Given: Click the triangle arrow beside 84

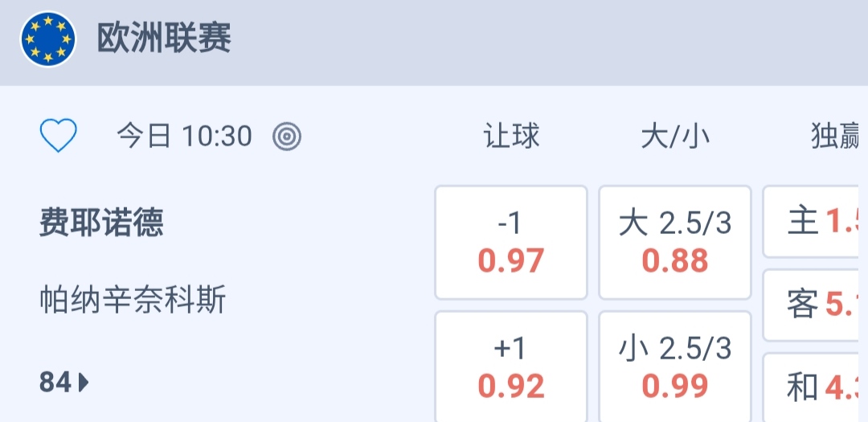Looking at the screenshot, I should pyautogui.click(x=84, y=383).
